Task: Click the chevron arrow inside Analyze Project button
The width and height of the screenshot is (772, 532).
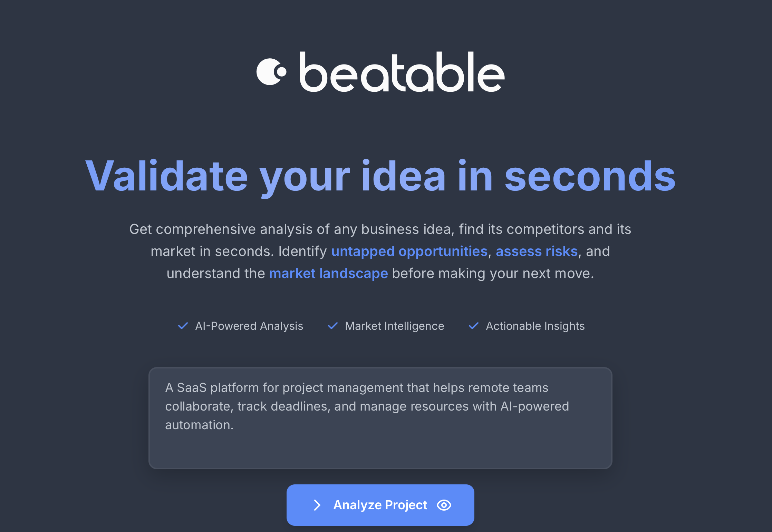Action: point(317,505)
